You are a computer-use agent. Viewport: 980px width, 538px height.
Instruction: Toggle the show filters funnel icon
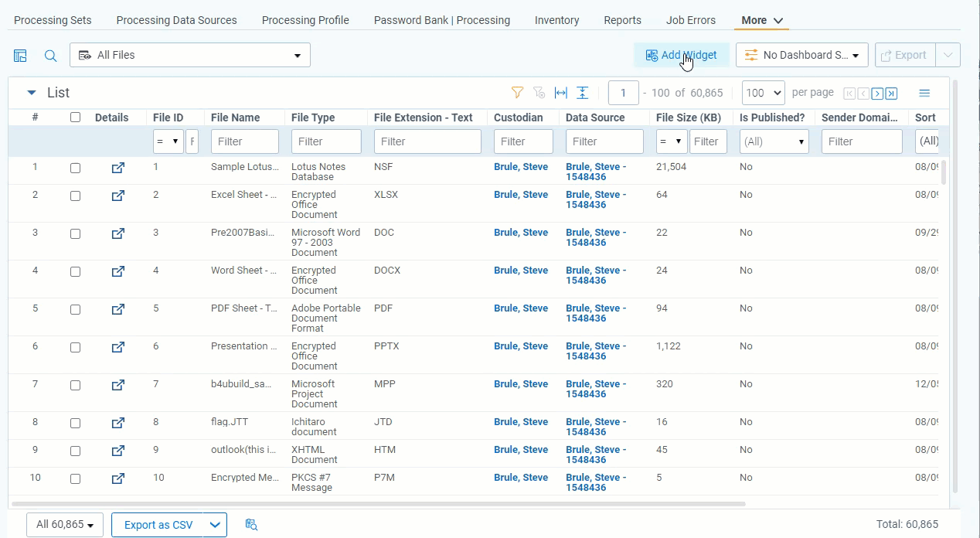coord(518,93)
